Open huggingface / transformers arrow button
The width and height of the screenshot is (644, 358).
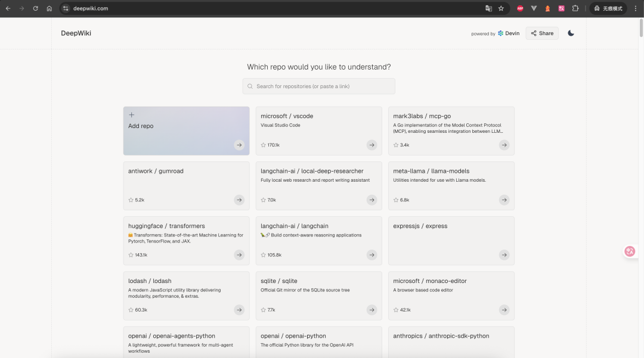[239, 255]
